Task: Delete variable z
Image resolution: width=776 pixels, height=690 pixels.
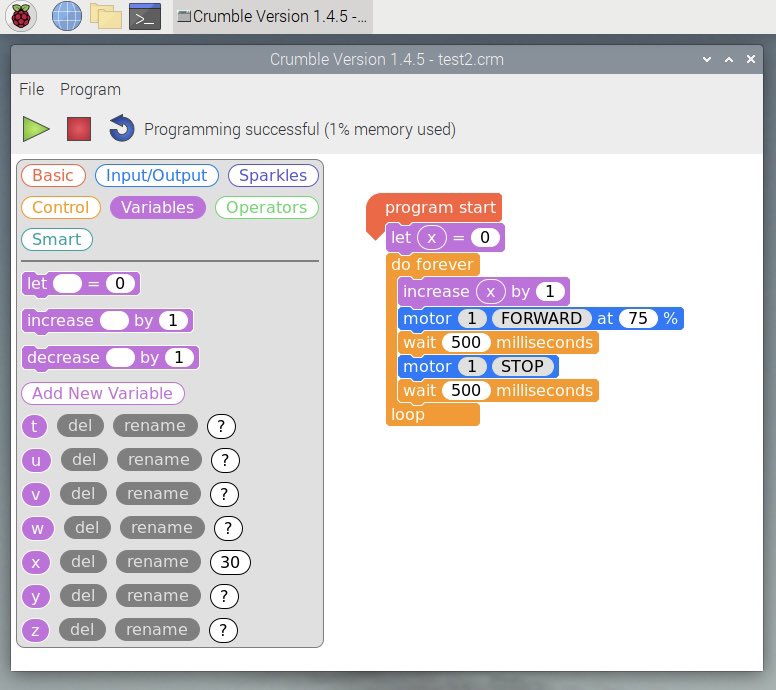Action: point(82,630)
